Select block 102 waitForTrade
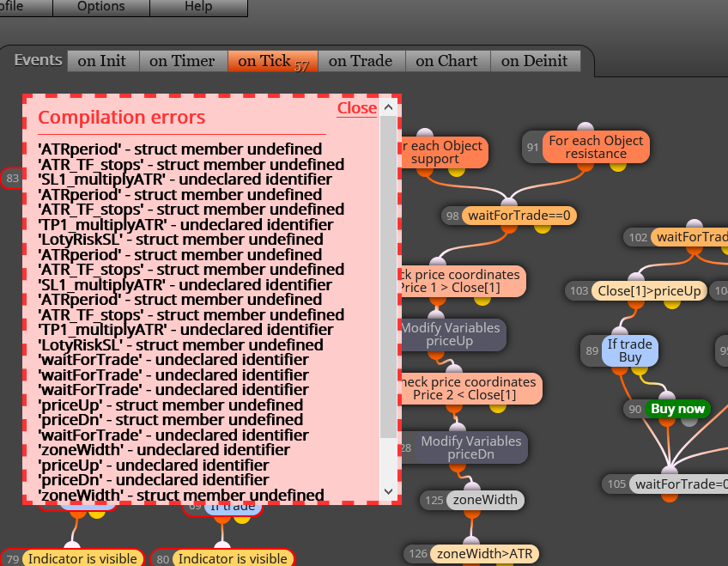Screen dimensions: 728x566 pyautogui.click(x=690, y=237)
